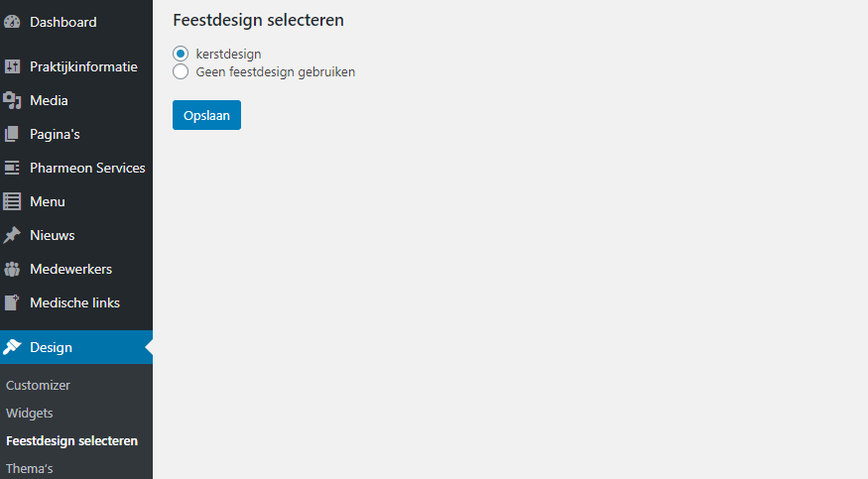Click the Media camera icon

pyautogui.click(x=12, y=100)
